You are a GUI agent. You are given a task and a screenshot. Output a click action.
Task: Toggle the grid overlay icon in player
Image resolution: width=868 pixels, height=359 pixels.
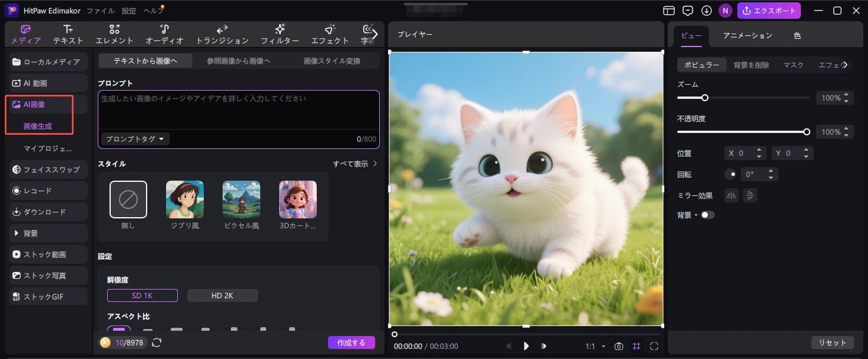[636, 346]
